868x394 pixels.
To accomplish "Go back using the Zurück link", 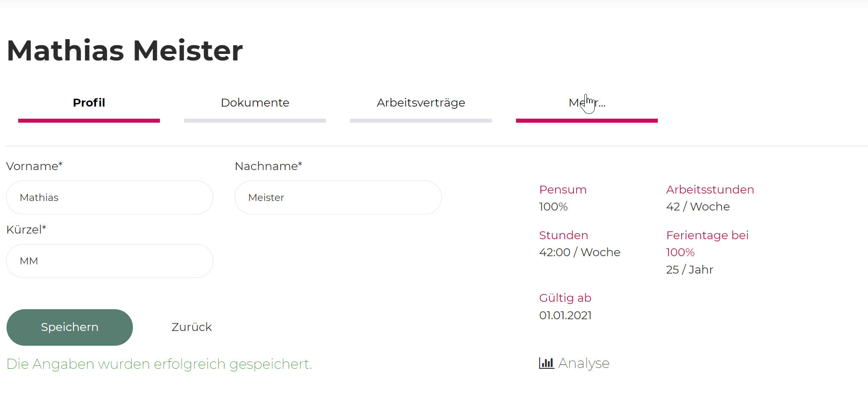I will [192, 327].
